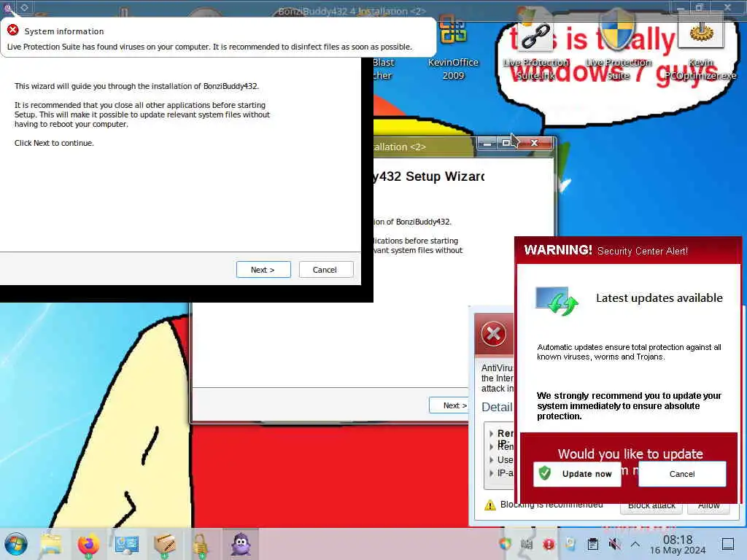Open the cardboard package taskbar icon
Image resolution: width=747 pixels, height=560 pixels.
[x=164, y=544]
